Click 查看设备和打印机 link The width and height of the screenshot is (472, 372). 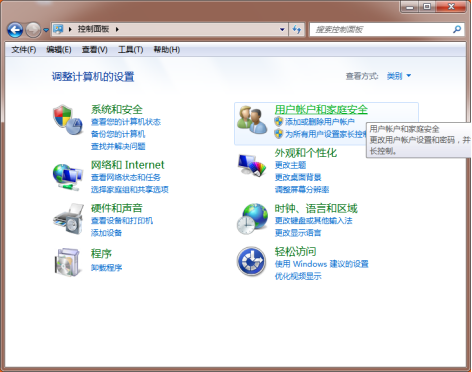[x=122, y=221]
